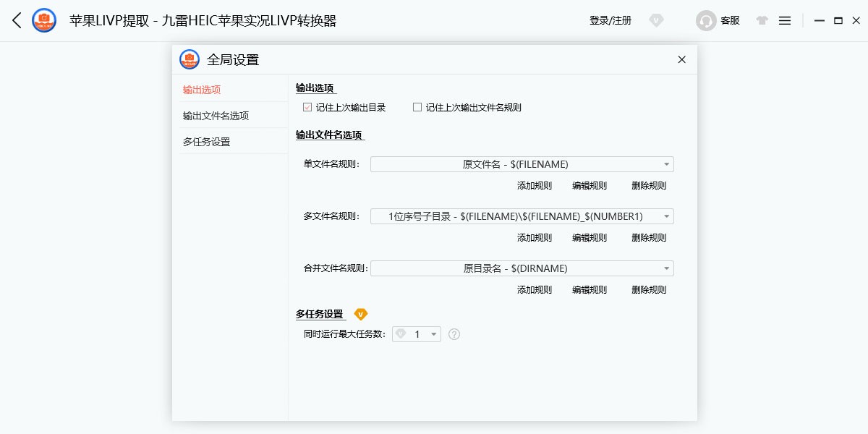
Task: Expand the 同时运行最大任务数 dropdown
Action: [417, 334]
